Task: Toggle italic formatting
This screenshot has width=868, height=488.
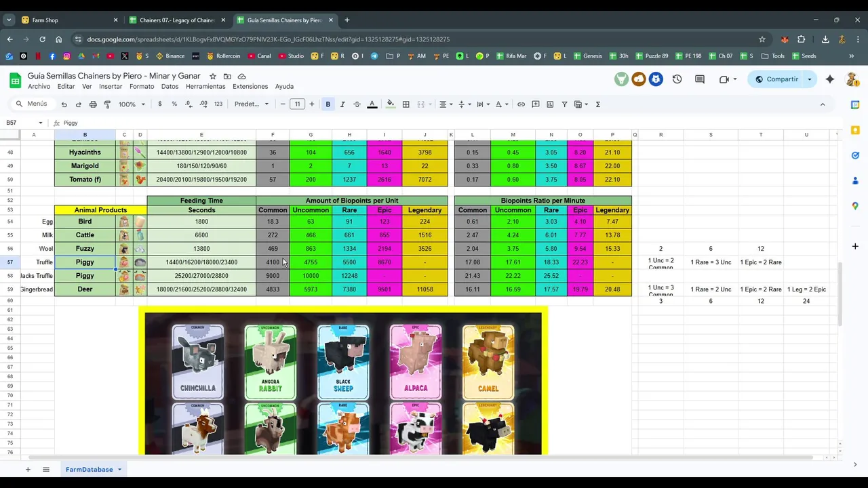Action: (342, 104)
